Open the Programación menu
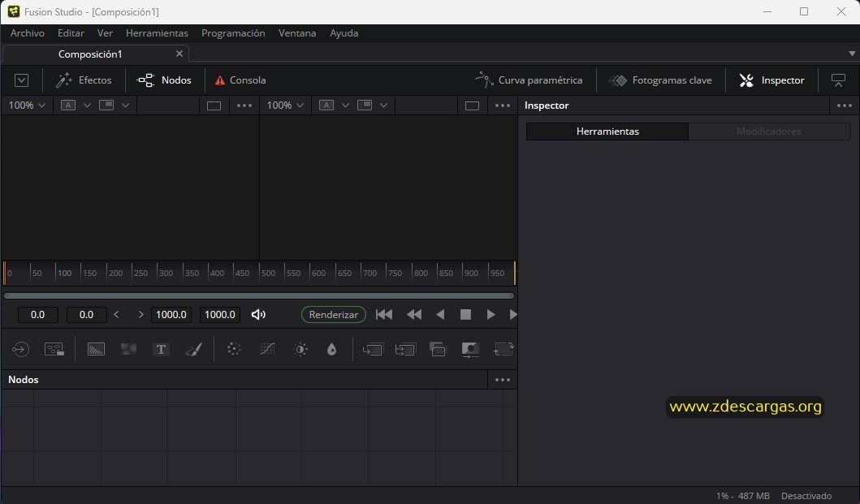 [233, 33]
